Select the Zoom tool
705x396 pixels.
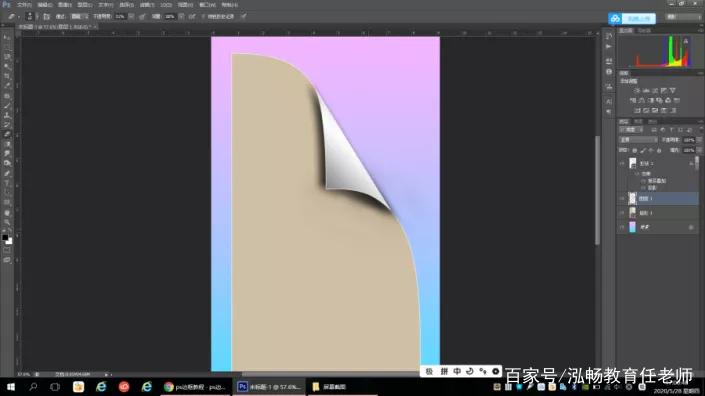point(7,222)
